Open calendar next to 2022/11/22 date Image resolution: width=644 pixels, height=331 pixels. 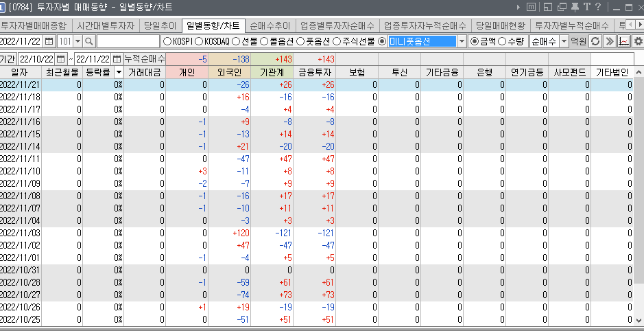coord(49,41)
